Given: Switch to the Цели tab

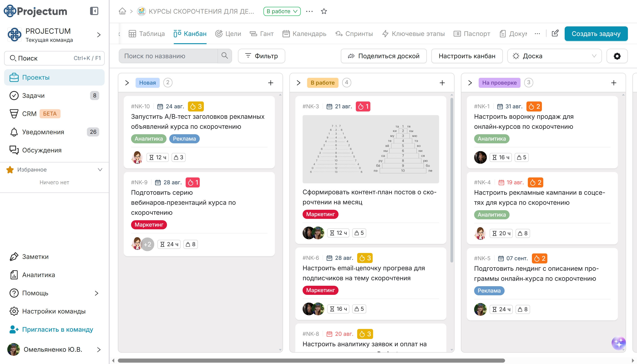Looking at the screenshot, I should point(228,33).
